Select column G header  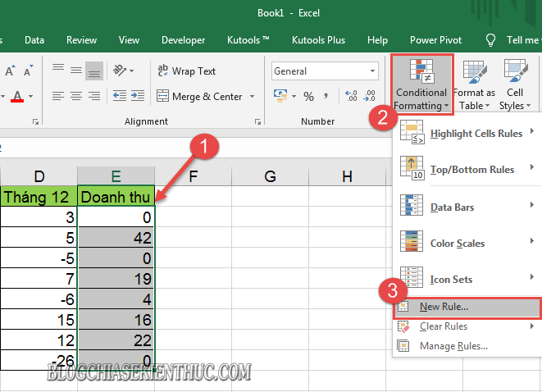pyautogui.click(x=270, y=176)
